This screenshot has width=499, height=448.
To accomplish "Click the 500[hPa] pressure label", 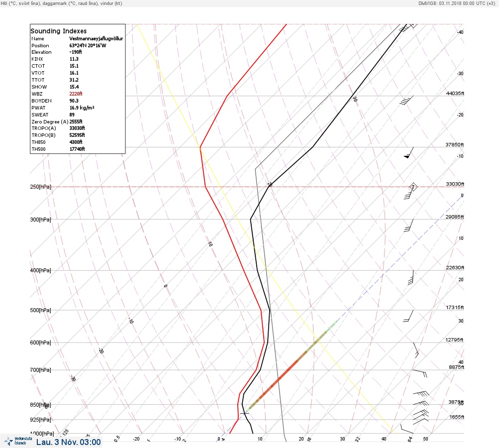I will [40, 310].
